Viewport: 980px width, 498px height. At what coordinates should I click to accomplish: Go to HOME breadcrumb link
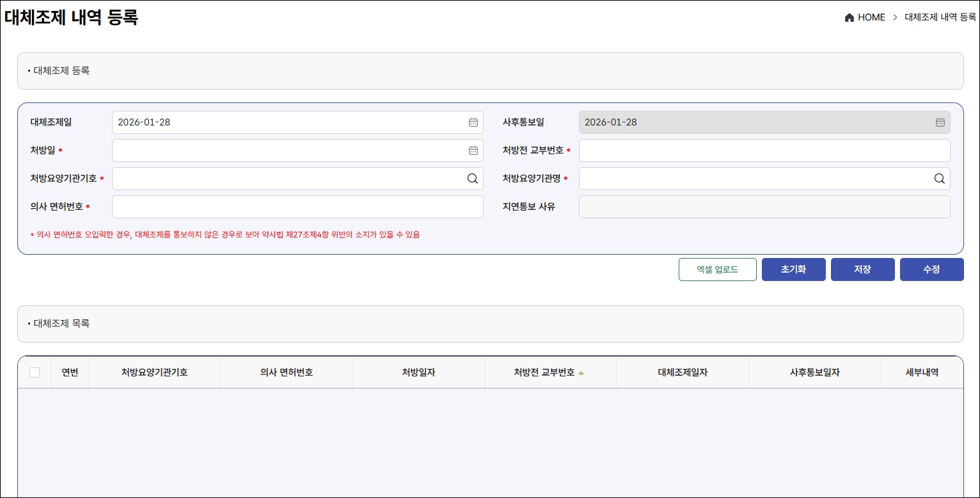point(871,18)
